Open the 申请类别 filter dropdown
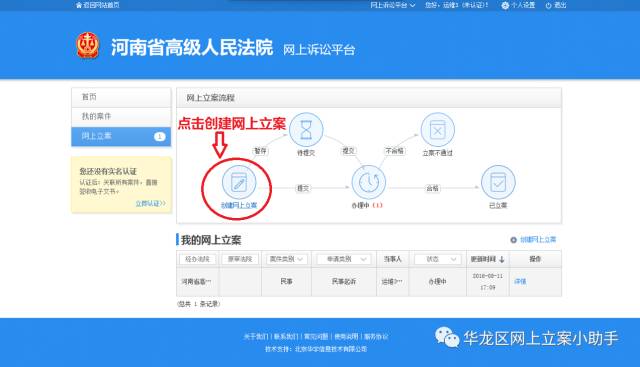Screen dimensions: 640x367 pyautogui.click(x=344, y=259)
